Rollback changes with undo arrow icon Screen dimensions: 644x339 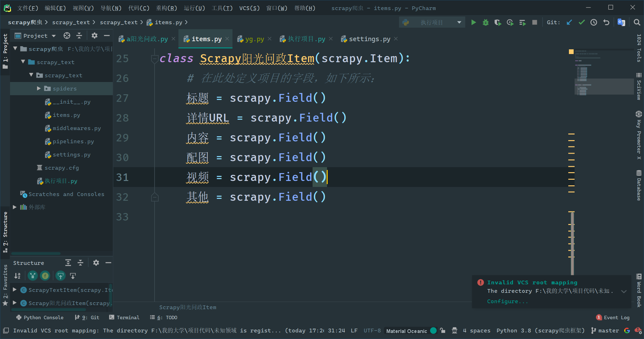tap(606, 22)
